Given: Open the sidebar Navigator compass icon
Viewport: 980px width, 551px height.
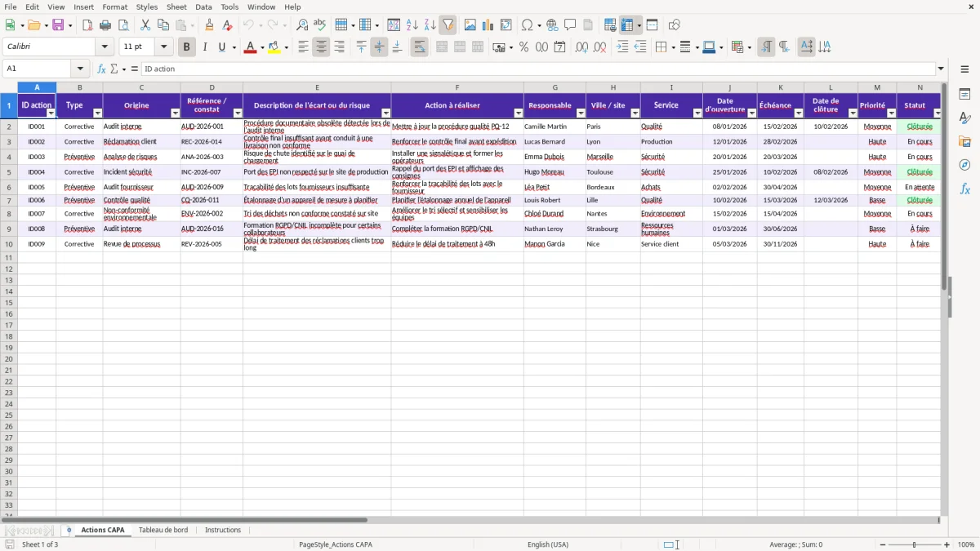Looking at the screenshot, I should click(x=965, y=165).
